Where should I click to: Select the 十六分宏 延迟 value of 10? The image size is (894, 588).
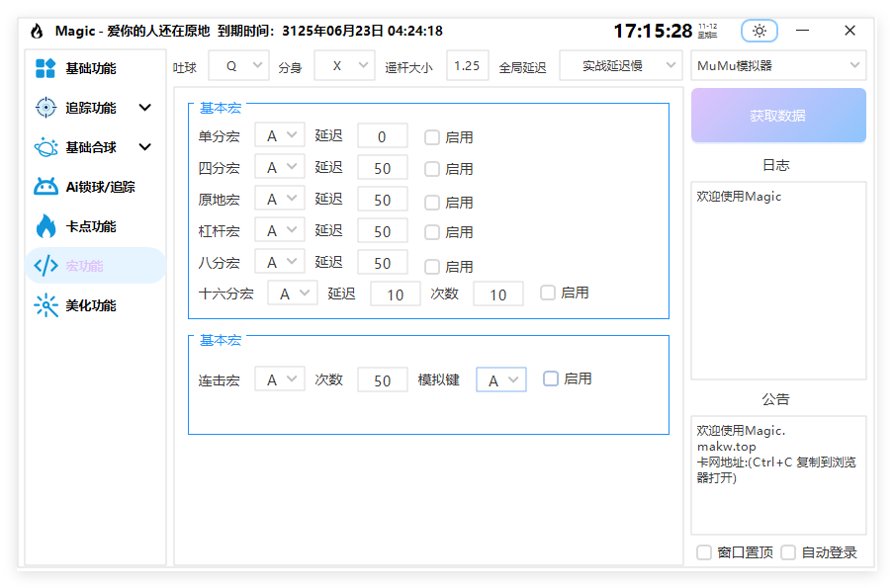point(395,294)
